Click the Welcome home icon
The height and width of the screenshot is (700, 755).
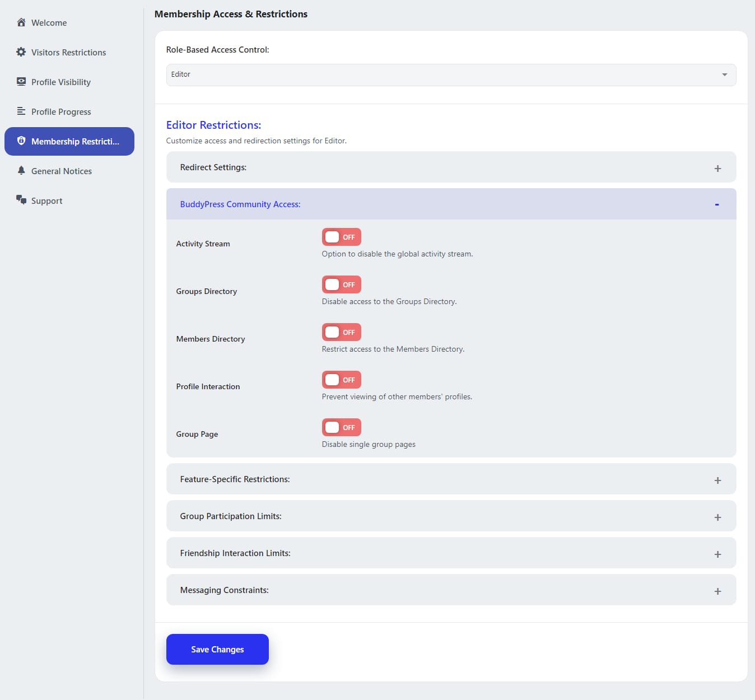(21, 22)
